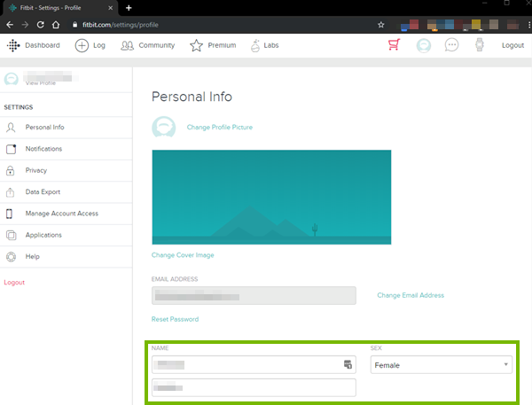The height and width of the screenshot is (405, 532).
Task: Reload the page with refresh icon
Action: (41, 25)
